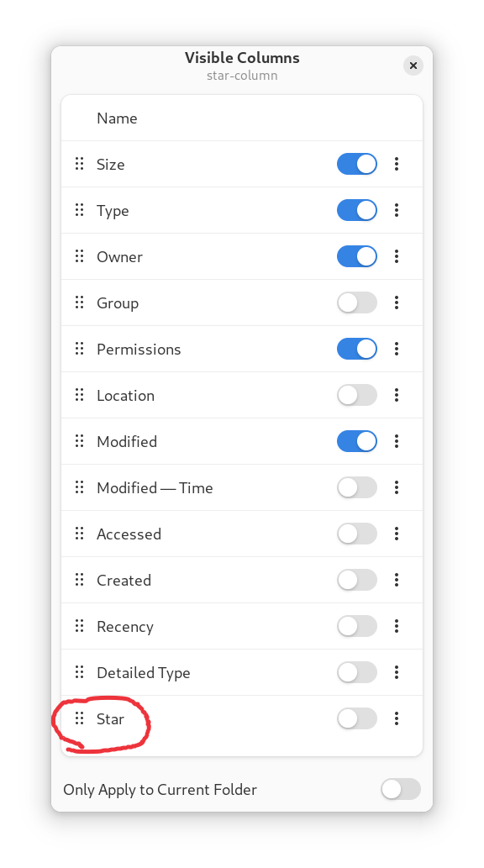This screenshot has height=868, width=484.
Task: Click the drag handle icon beside Star
Action: point(79,718)
